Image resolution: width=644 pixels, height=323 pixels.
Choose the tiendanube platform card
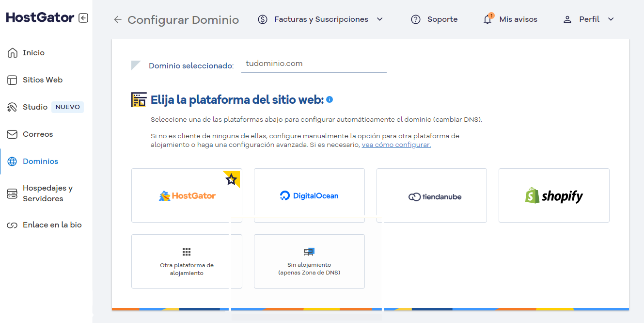point(432,195)
